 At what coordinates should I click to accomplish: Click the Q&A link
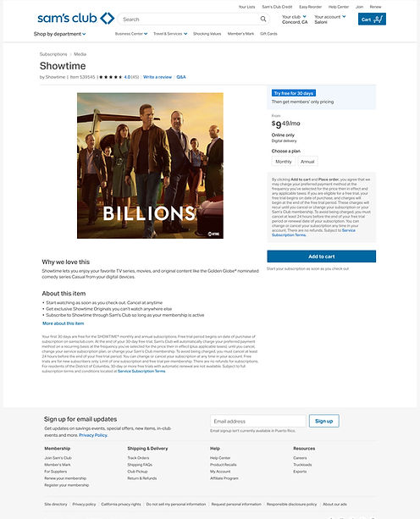tap(181, 77)
